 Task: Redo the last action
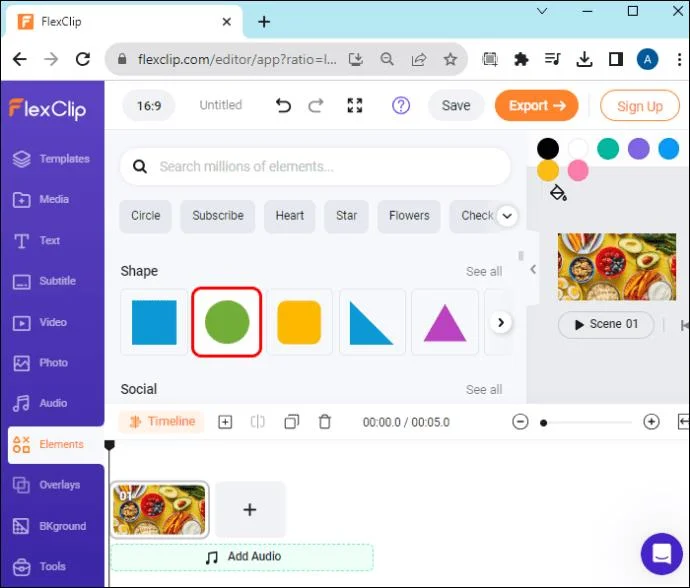[316, 106]
